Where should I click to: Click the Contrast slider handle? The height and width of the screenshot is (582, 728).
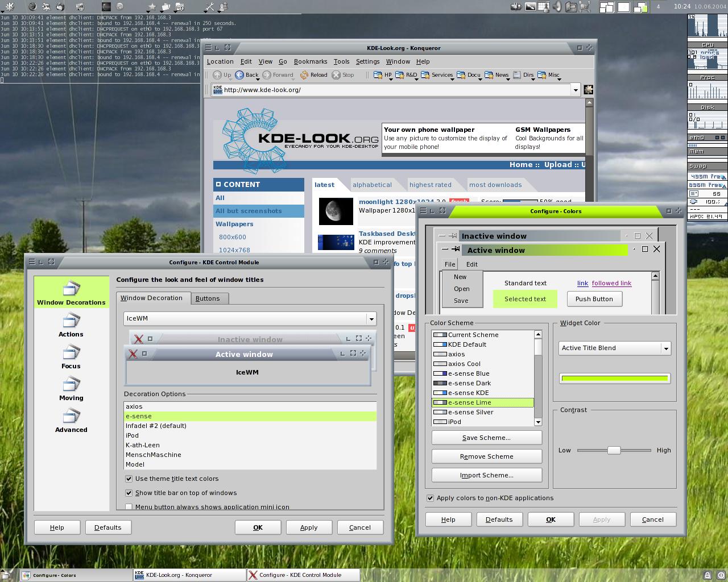click(x=614, y=450)
